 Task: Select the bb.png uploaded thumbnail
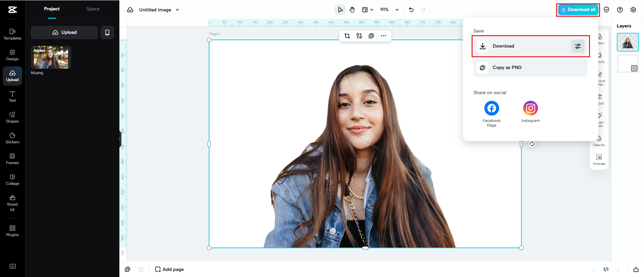[x=51, y=58]
